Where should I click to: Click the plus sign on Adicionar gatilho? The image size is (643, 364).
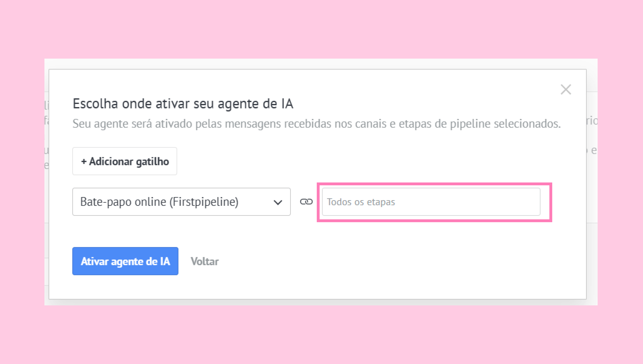[x=84, y=161]
